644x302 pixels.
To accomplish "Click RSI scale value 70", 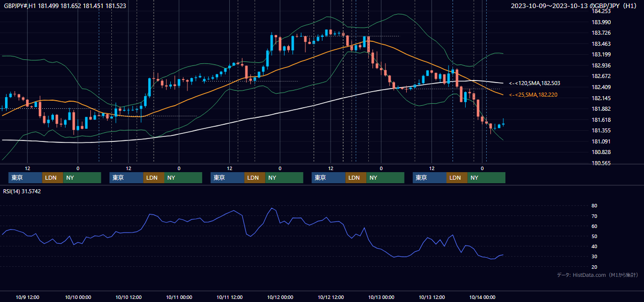I will pyautogui.click(x=594, y=216).
